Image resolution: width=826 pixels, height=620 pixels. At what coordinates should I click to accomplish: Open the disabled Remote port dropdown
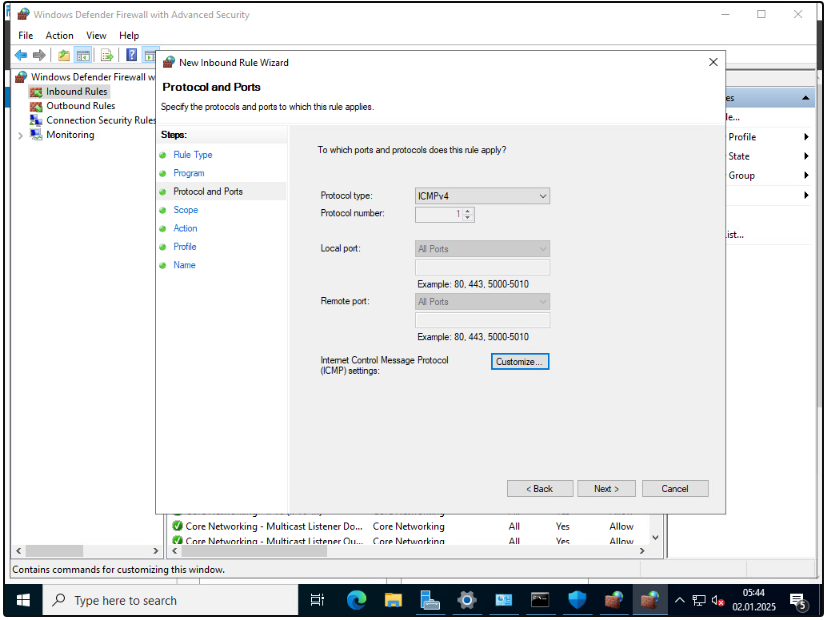pyautogui.click(x=482, y=301)
